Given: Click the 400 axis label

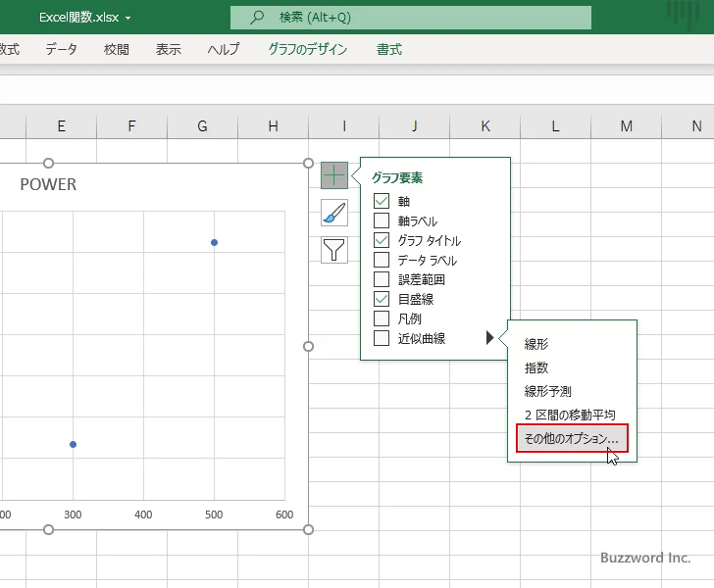Looking at the screenshot, I should [x=143, y=514].
